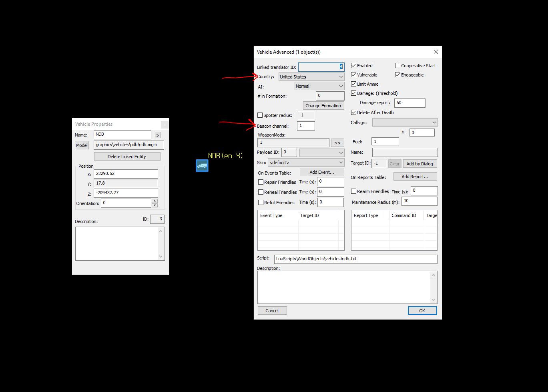Uncheck Delete After Death
The height and width of the screenshot is (392, 548).
[353, 113]
